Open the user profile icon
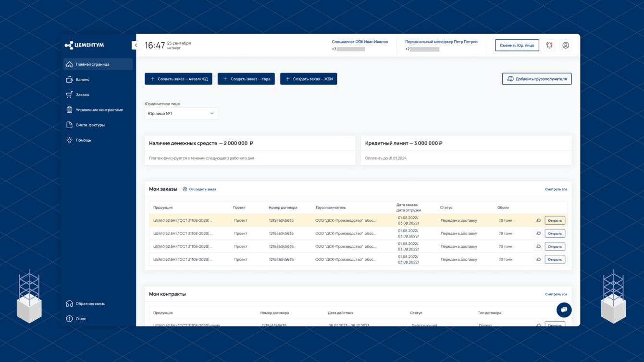 [x=566, y=45]
